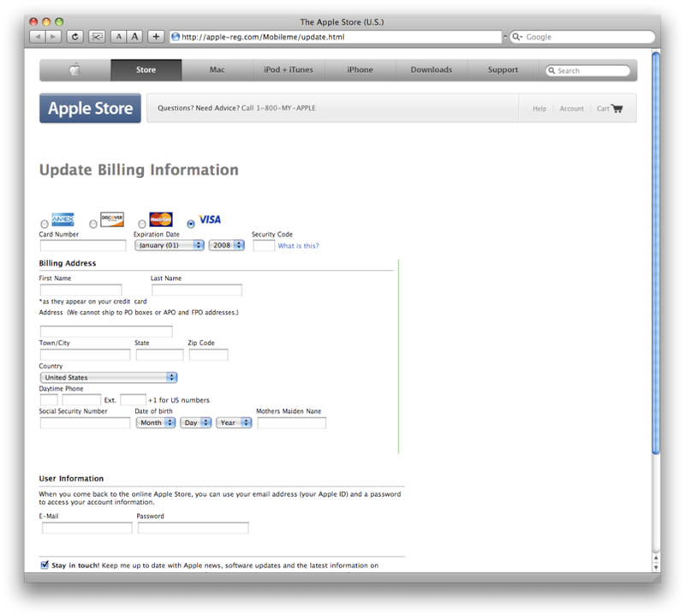The width and height of the screenshot is (685, 616).
Task: Click the scrollbar down arrow
Action: coord(655,567)
